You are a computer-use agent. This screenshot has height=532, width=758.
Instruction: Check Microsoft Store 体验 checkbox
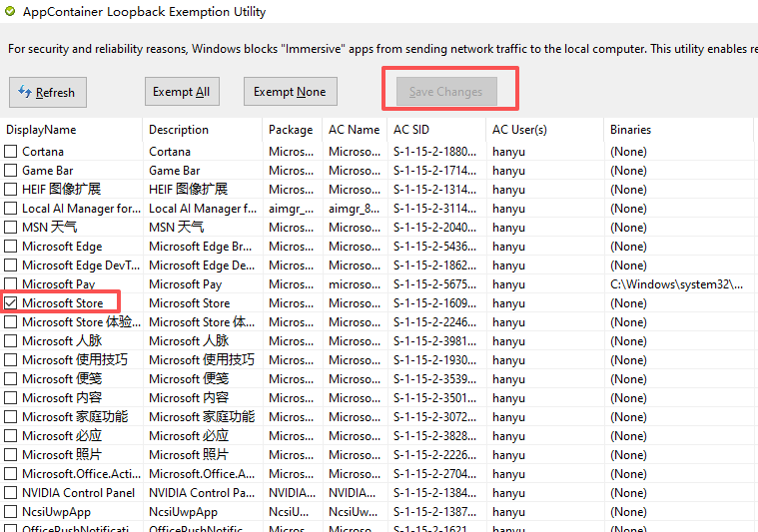click(10, 321)
